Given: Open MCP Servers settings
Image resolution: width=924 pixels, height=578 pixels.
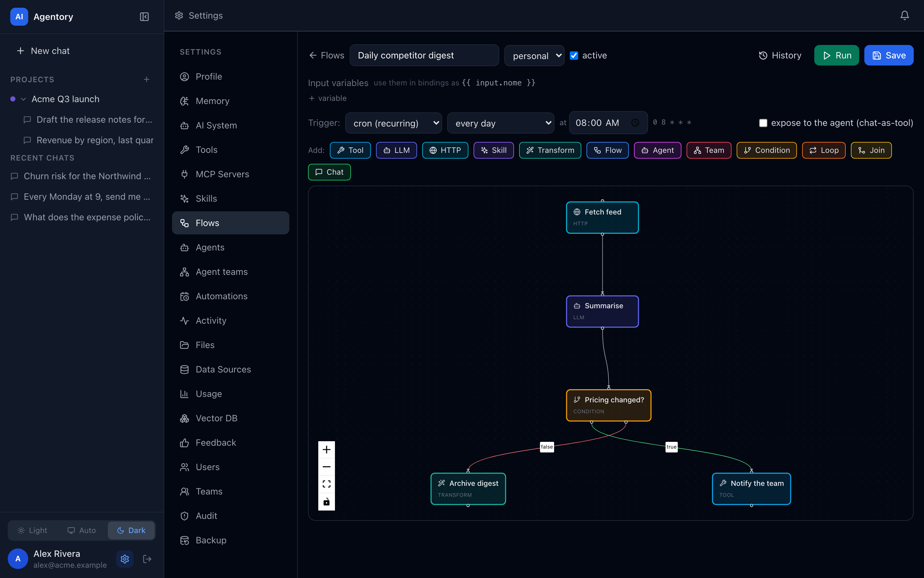Looking at the screenshot, I should coord(231,174).
